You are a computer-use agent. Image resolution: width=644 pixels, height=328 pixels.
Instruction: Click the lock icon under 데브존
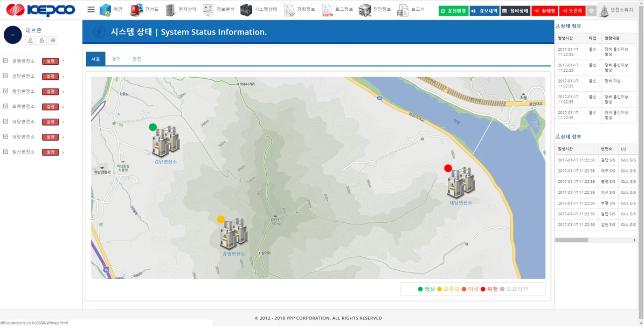[41, 40]
